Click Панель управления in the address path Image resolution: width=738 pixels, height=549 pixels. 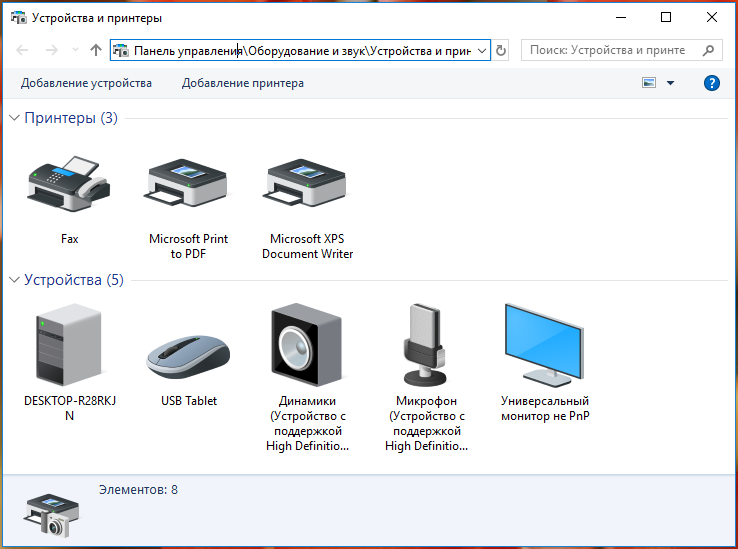(188, 50)
